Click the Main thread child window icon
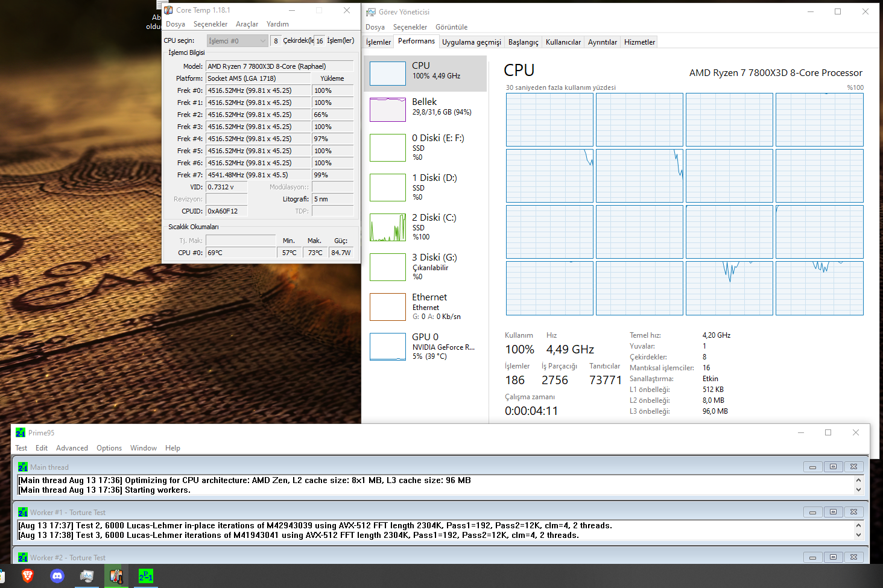The image size is (883, 588). 23,467
